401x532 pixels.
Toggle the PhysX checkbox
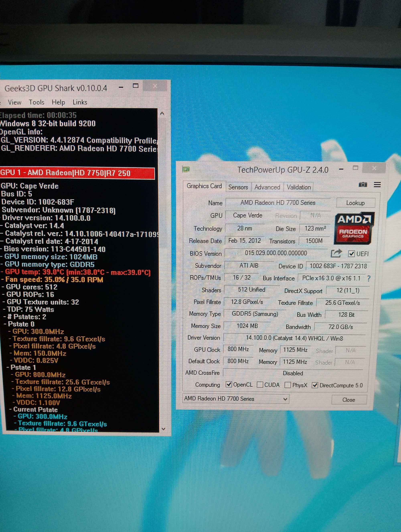pos(287,385)
